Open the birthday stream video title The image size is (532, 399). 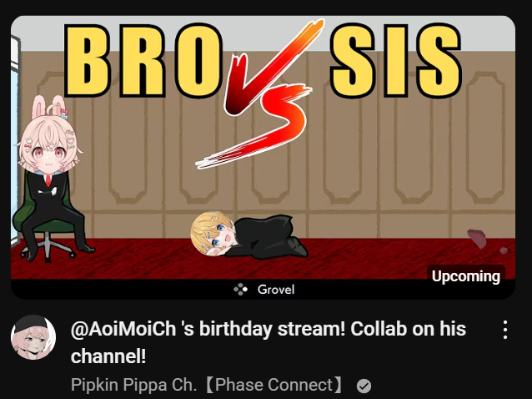[268, 342]
